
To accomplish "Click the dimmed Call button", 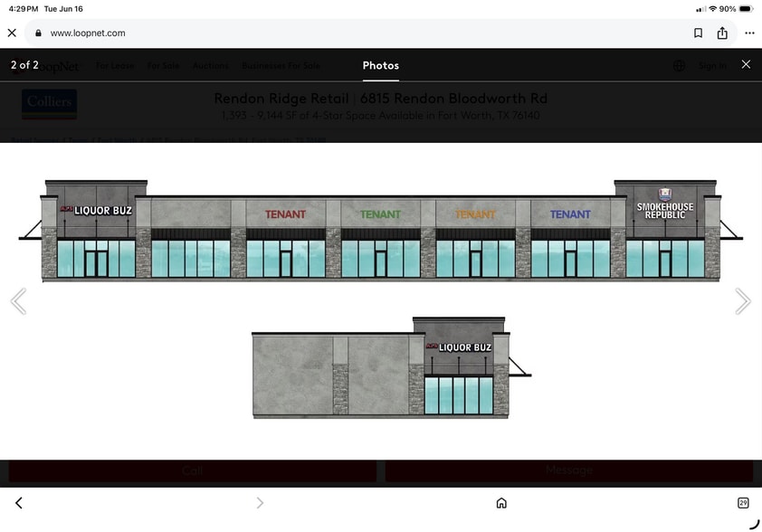I will (x=193, y=470).
